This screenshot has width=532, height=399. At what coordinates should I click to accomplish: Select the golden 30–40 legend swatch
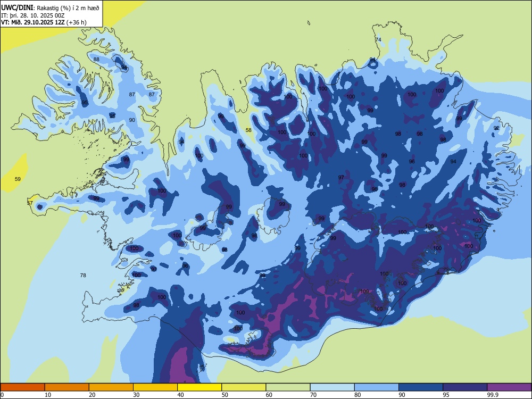155,387
